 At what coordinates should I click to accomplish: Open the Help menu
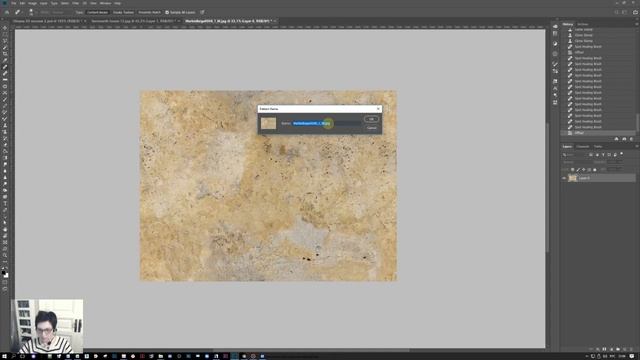(118, 3)
